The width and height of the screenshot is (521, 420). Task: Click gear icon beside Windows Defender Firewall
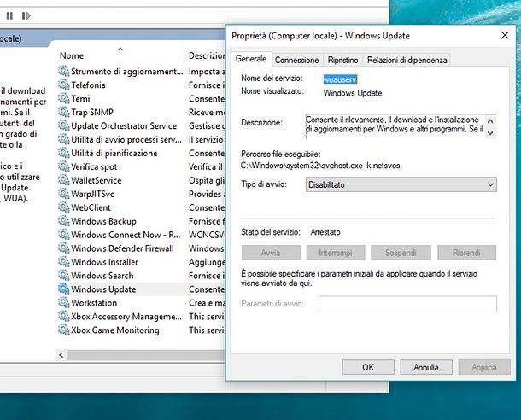pyautogui.click(x=63, y=248)
